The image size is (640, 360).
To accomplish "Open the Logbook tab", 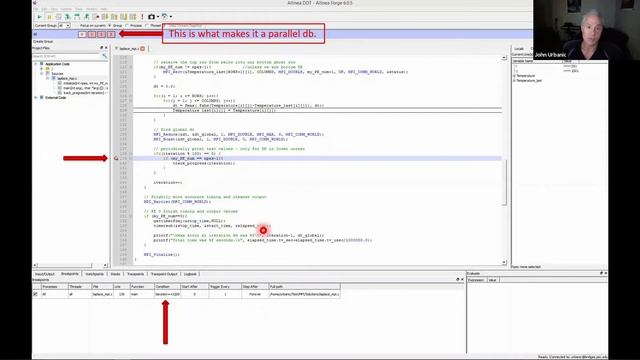I will pos(190,274).
